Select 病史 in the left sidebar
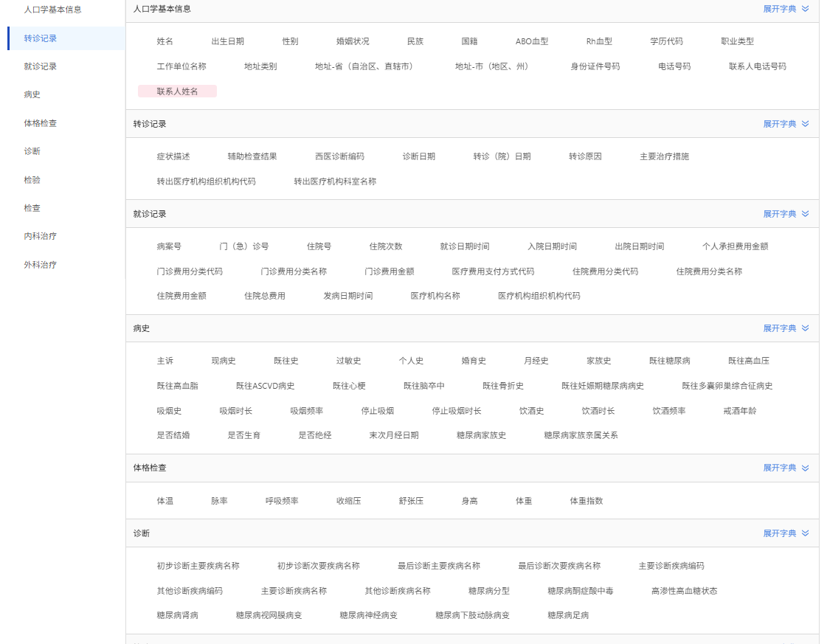Viewport: 827px width, 644px height. (32, 95)
